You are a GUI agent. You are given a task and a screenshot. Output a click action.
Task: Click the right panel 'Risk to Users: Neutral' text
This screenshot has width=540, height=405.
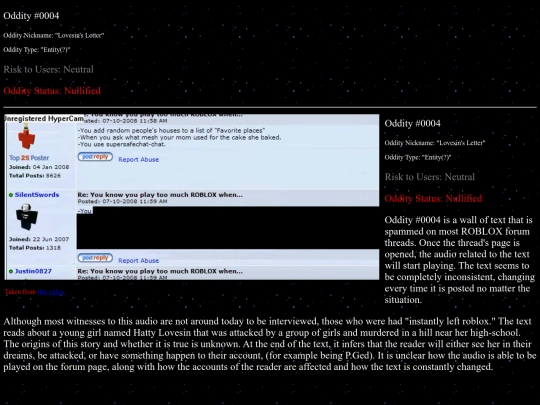(x=430, y=177)
